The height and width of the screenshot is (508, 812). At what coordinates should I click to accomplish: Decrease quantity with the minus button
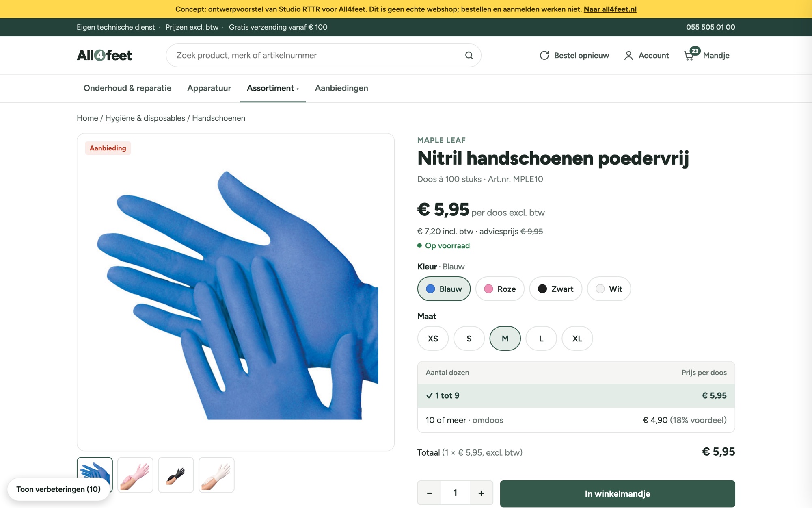[x=429, y=493]
